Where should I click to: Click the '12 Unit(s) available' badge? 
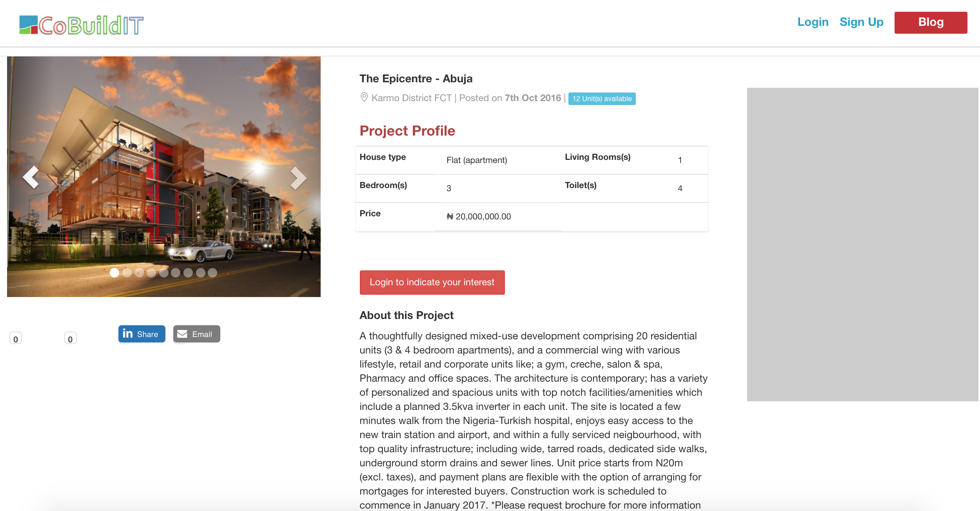pos(602,99)
